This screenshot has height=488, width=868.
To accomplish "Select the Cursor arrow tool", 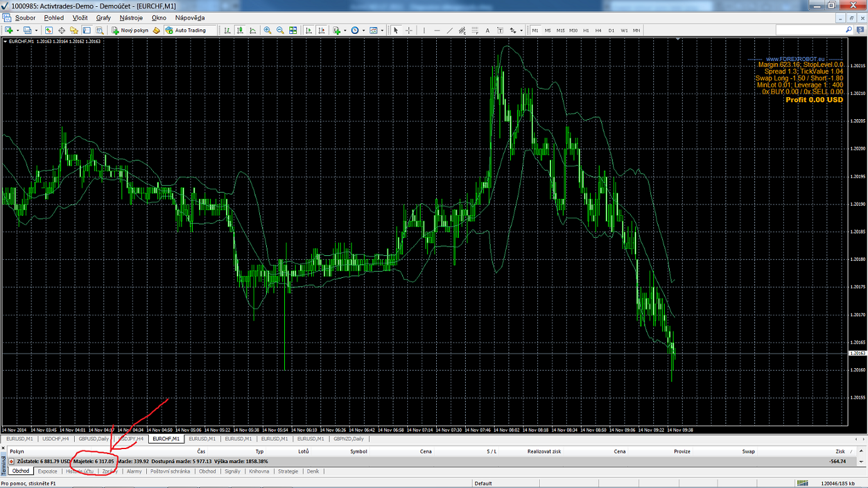I will coord(395,30).
